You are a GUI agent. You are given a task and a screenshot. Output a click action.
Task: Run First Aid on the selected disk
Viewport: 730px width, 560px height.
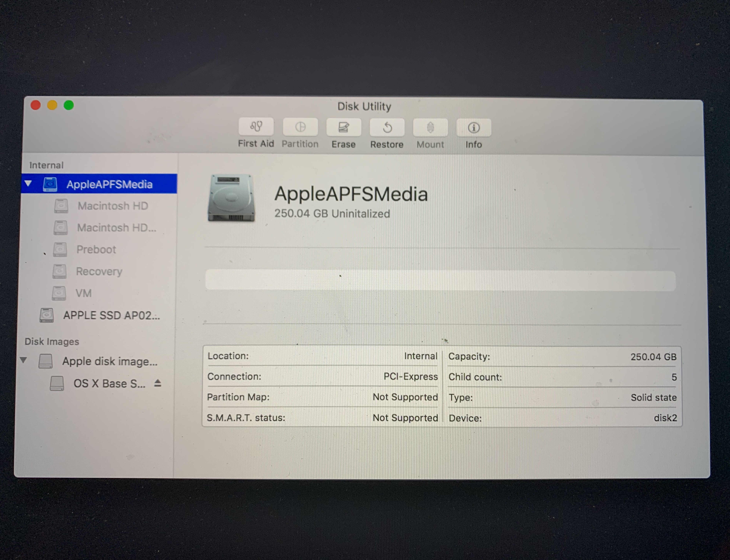[256, 127]
